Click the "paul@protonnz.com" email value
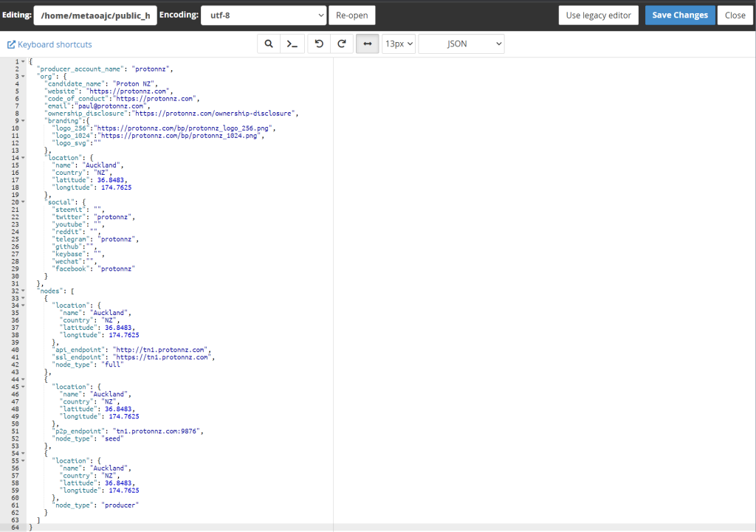 point(111,106)
